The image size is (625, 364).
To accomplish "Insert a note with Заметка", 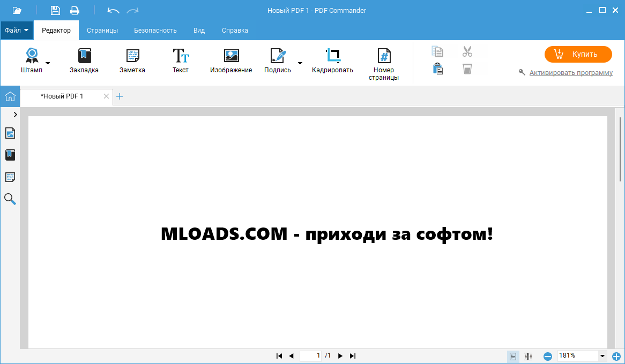I will 132,60.
